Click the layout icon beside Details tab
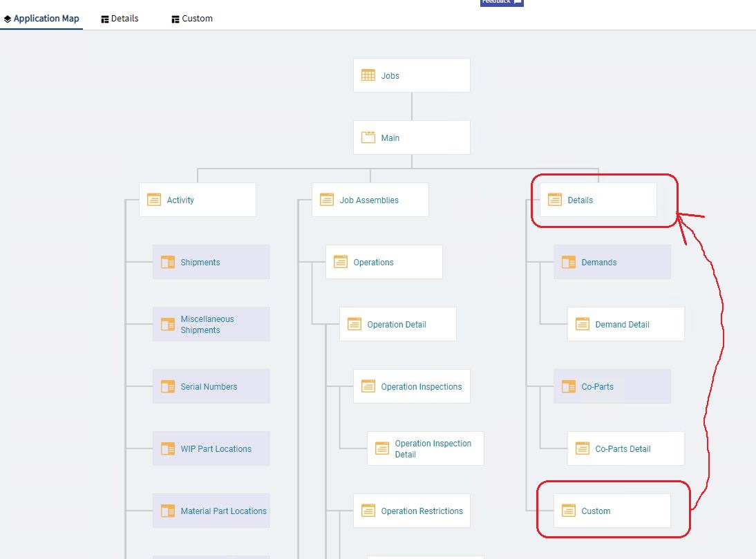 click(x=104, y=19)
